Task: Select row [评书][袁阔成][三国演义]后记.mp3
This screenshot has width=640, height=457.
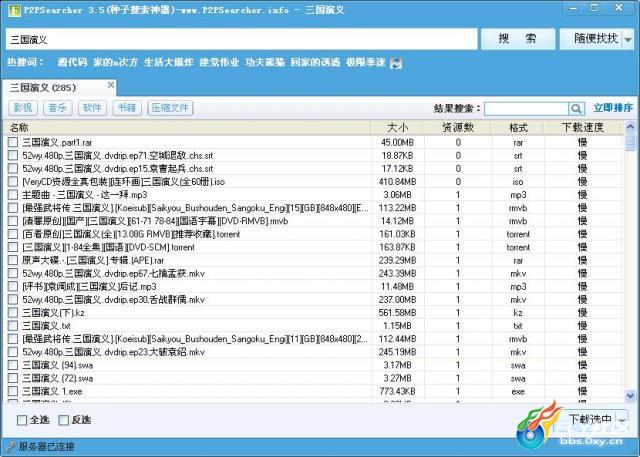Action: pyautogui.click(x=313, y=286)
